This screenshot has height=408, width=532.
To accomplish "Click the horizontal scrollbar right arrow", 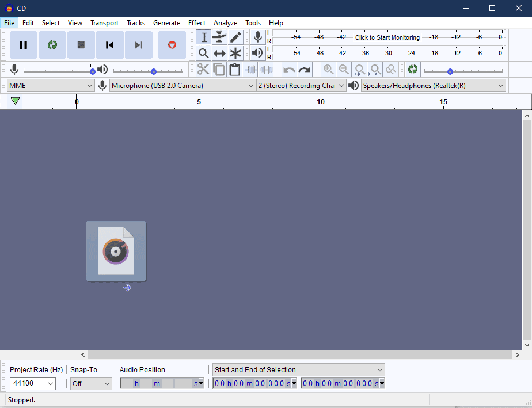I will click(x=518, y=354).
